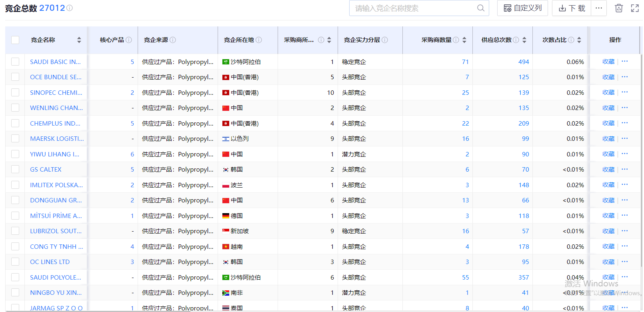Check the SAUDI BASIC IN... row checkbox
Image resolution: width=644 pixels, height=312 pixels.
[x=15, y=62]
